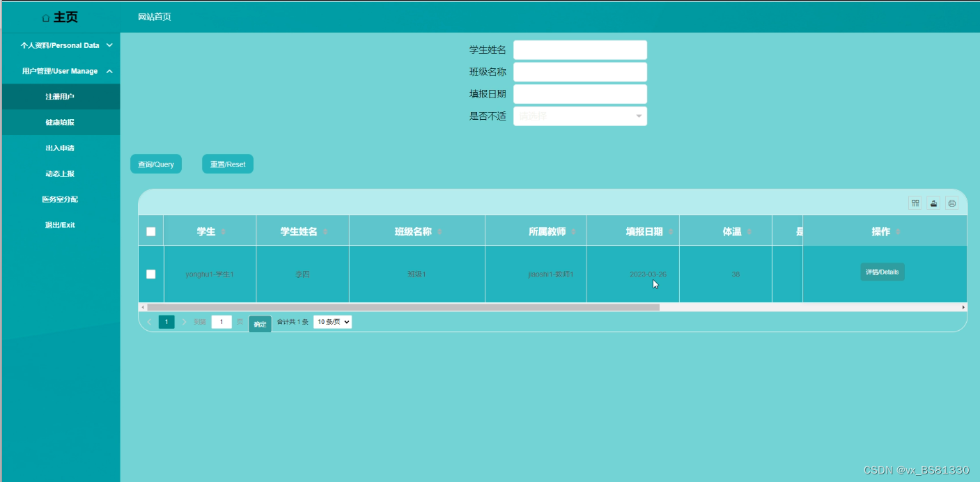Expand the 个人资料/Personal Data menu
This screenshot has width=980, height=482.
(60, 45)
